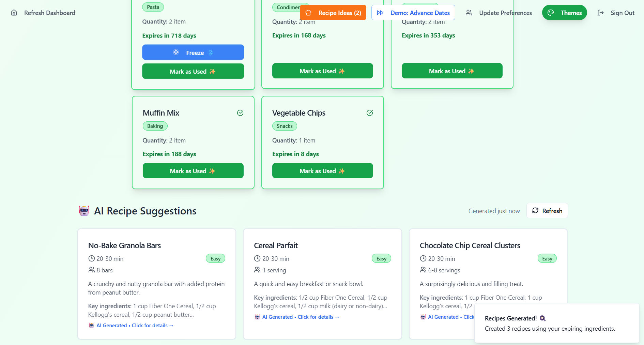The height and width of the screenshot is (345, 644).
Task: Mark Muffin Mix as used
Action: pos(193,171)
